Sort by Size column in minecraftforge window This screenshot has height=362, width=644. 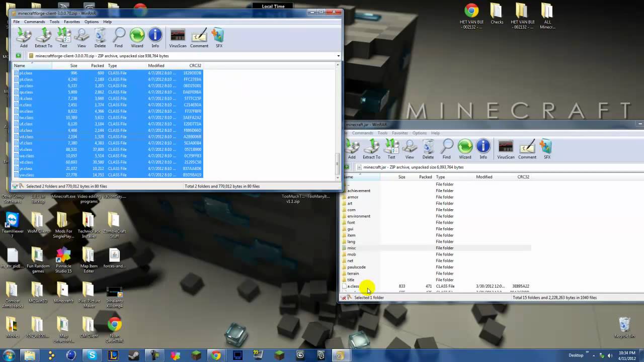point(65,66)
